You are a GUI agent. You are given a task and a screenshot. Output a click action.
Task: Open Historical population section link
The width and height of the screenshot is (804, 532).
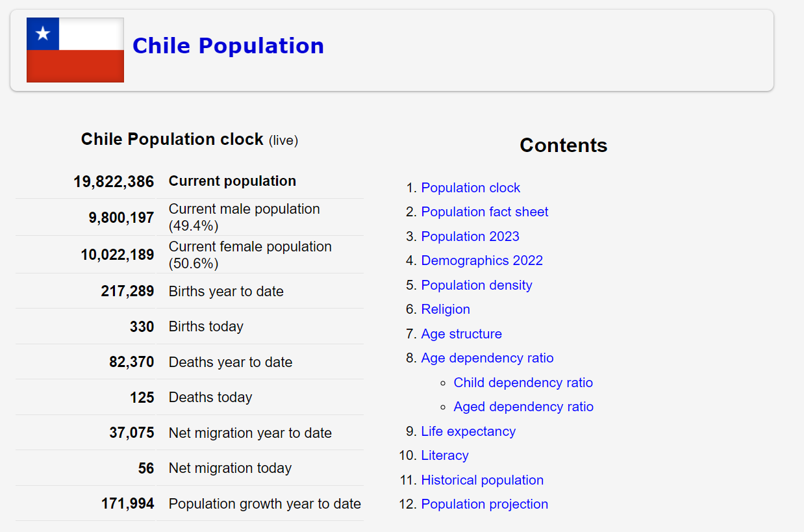[x=482, y=480]
